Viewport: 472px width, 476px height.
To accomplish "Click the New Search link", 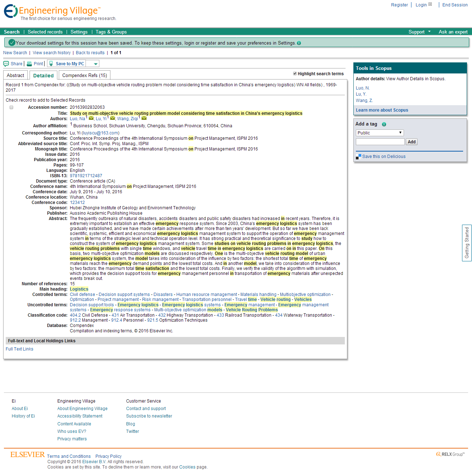I will click(x=15, y=53).
